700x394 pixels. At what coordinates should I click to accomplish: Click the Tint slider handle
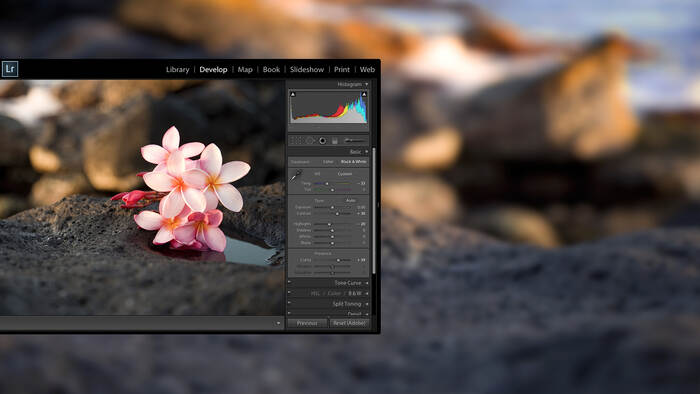click(332, 190)
